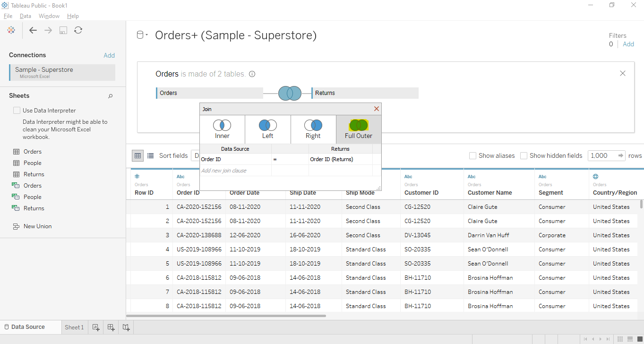Switch to metadata list view
The height and width of the screenshot is (344, 644).
point(150,155)
